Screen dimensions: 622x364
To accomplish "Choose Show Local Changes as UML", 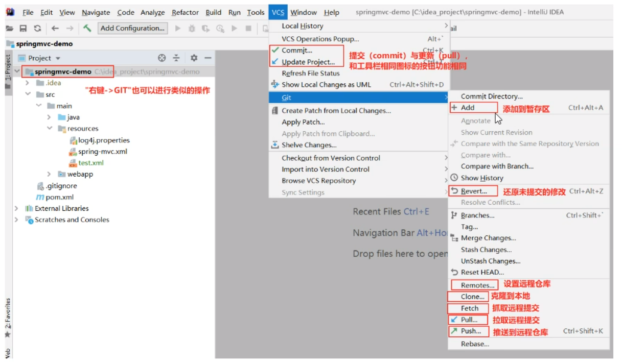I will [359, 85].
